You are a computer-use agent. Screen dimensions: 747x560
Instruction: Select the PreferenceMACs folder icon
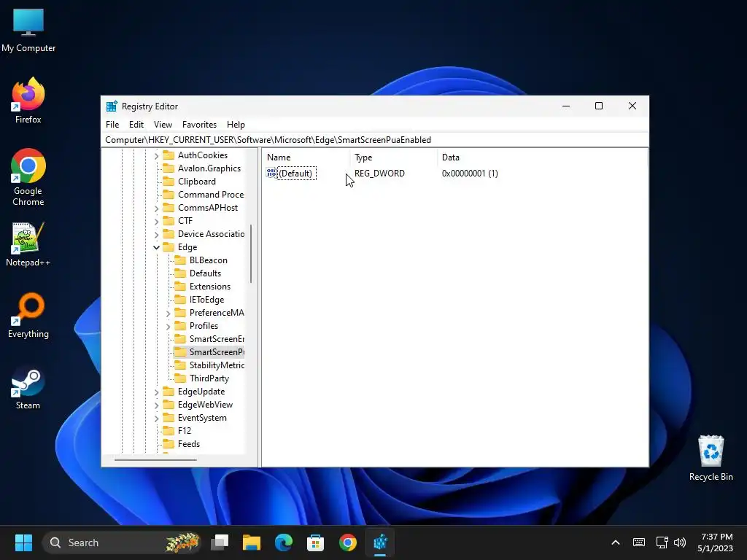pos(180,313)
